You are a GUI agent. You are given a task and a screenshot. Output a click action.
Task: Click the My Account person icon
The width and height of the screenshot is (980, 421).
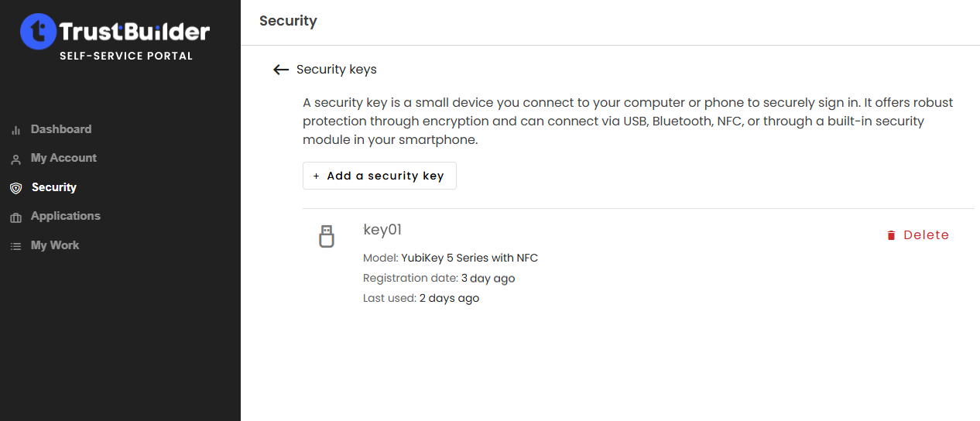pyautogui.click(x=15, y=159)
